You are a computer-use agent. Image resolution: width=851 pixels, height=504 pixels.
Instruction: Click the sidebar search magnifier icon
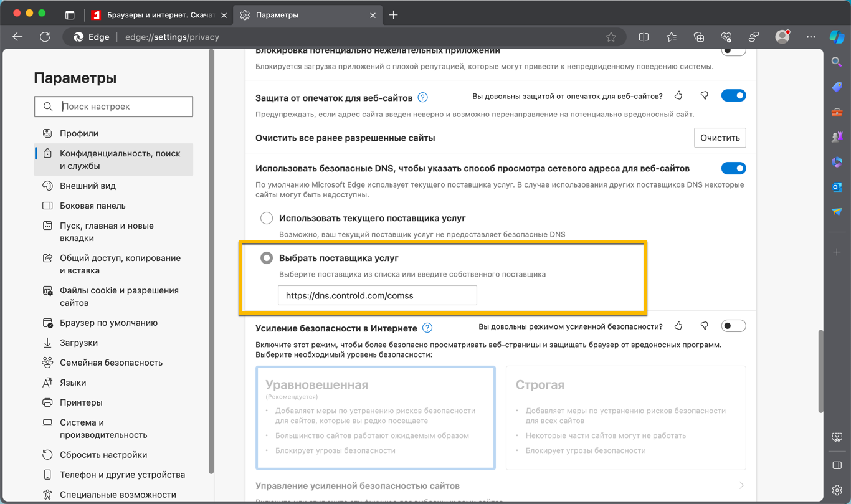pyautogui.click(x=837, y=62)
